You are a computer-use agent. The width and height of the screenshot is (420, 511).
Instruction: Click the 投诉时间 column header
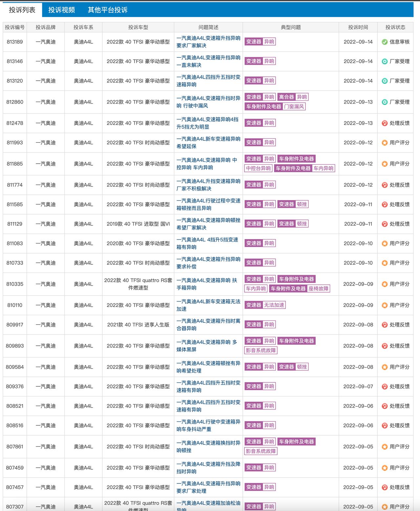pos(358,27)
